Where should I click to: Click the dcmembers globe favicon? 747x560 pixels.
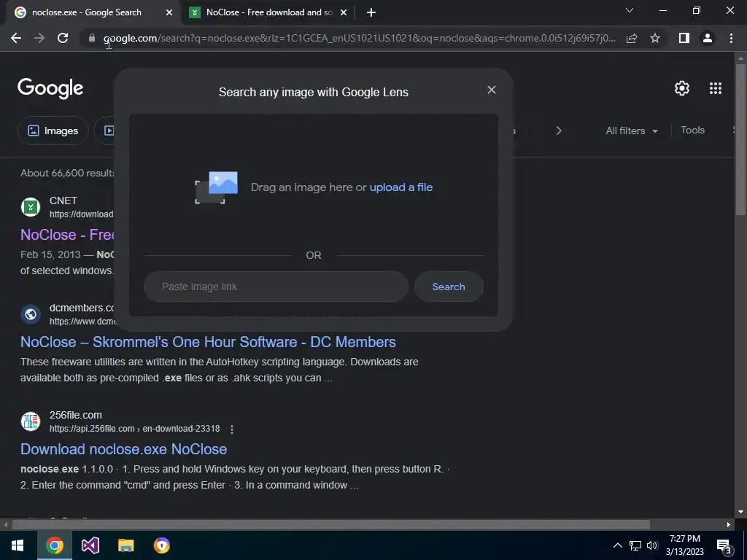[31, 314]
